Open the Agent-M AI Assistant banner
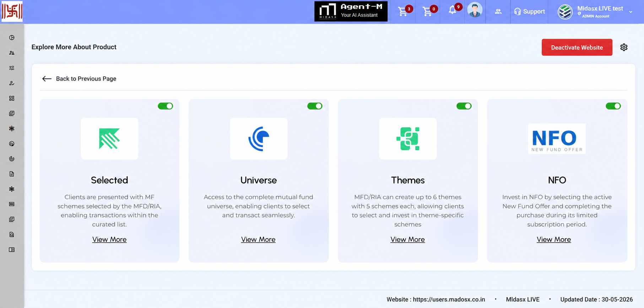Viewport: 644px width, 308px height. [351, 11]
